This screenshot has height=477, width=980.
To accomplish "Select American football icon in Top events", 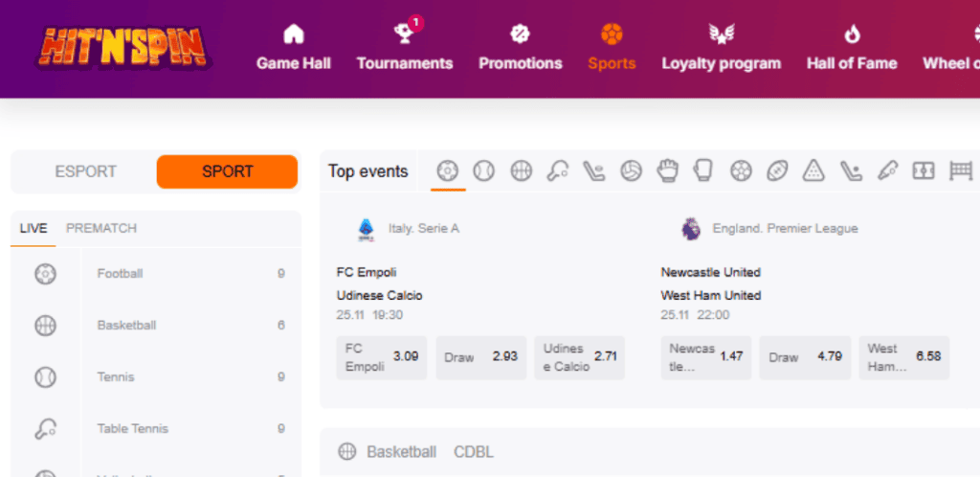I will (777, 170).
